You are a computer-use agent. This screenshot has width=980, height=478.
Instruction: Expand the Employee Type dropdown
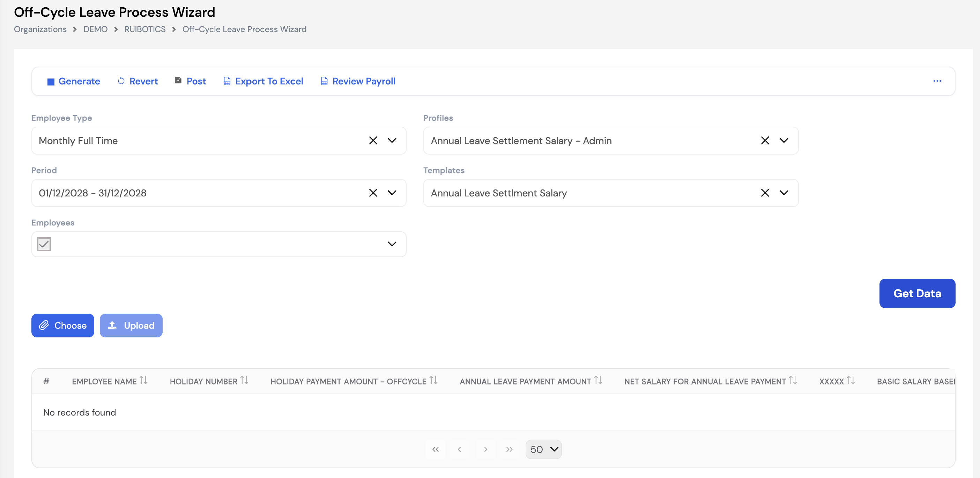[x=392, y=140]
